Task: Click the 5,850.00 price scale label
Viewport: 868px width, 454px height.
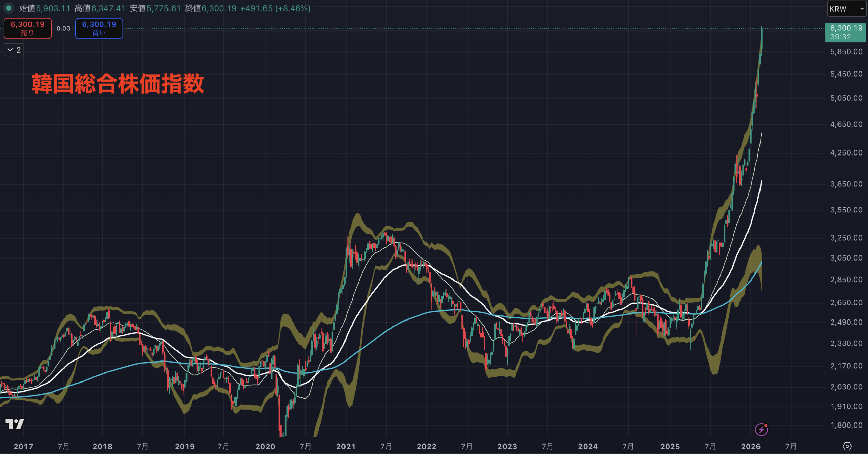Action: pos(846,52)
